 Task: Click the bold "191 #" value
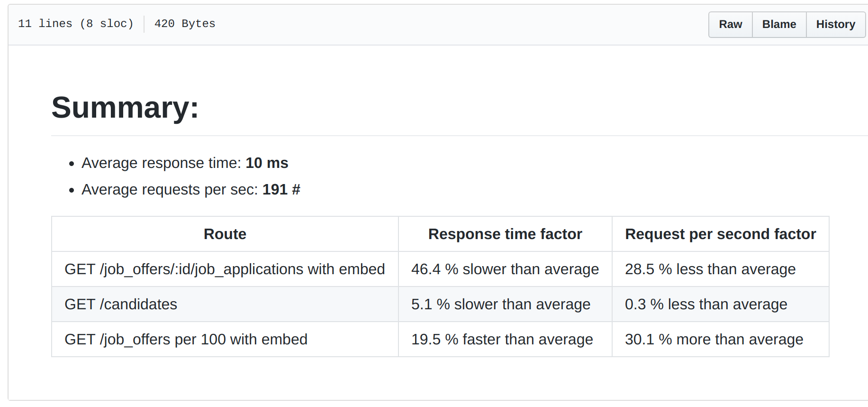[281, 189]
